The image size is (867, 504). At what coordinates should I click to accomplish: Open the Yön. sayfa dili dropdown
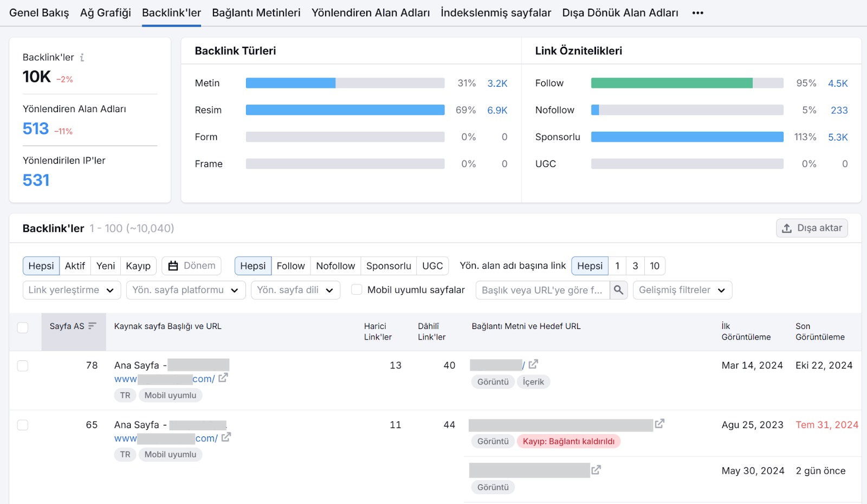pyautogui.click(x=295, y=290)
